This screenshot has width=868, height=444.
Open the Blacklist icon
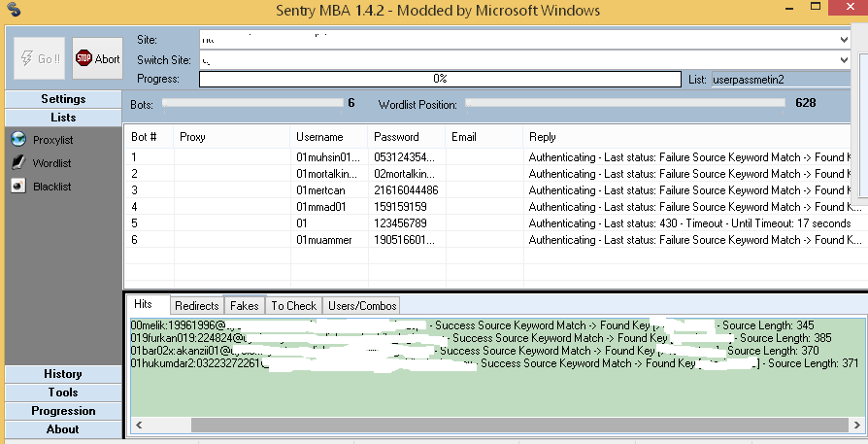point(18,186)
